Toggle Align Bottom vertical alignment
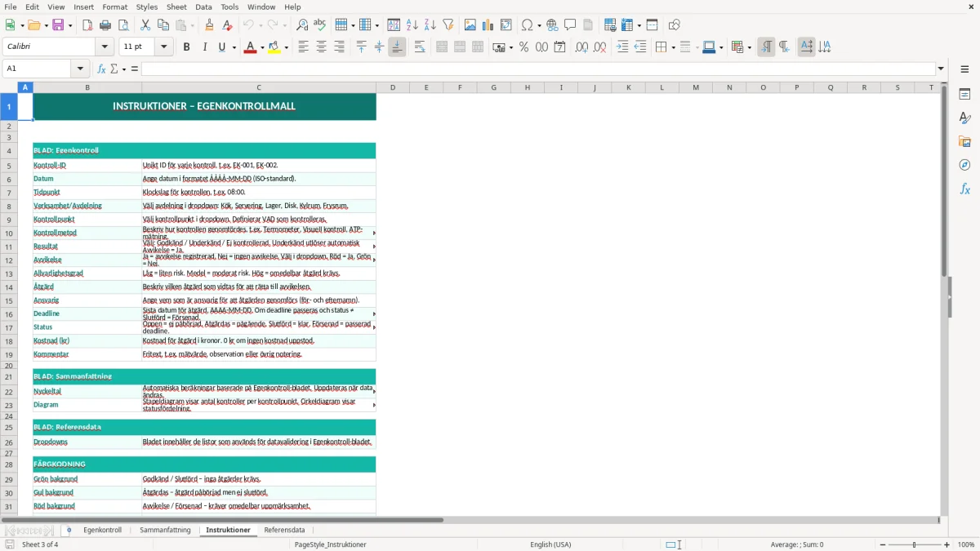This screenshot has width=980, height=551. pos(397,47)
